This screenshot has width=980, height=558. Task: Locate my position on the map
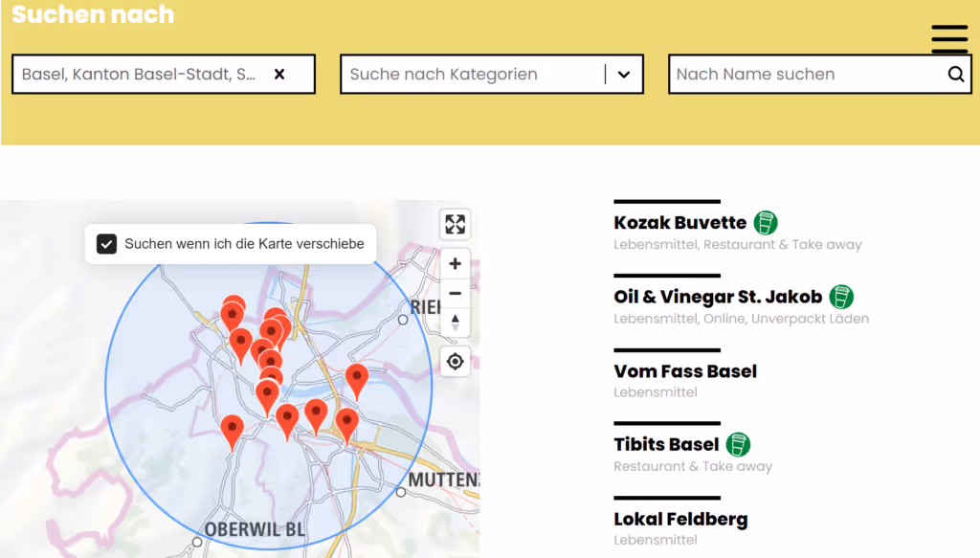click(x=455, y=361)
